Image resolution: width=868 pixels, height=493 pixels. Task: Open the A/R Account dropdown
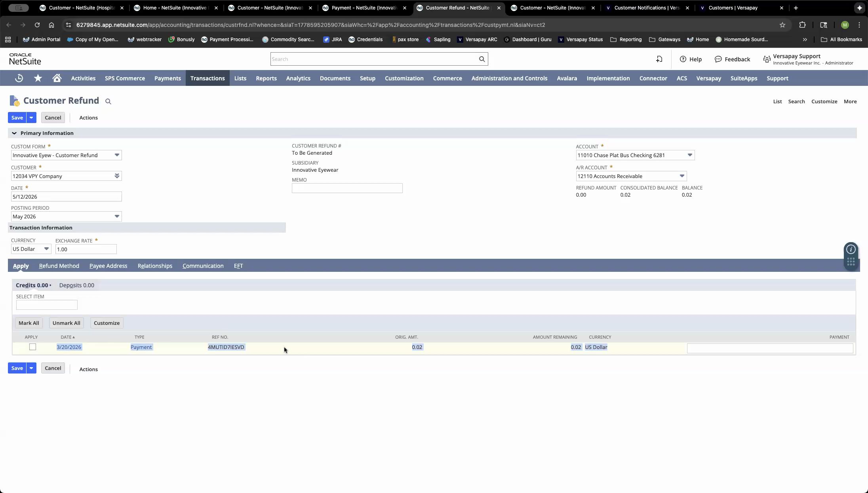point(682,176)
